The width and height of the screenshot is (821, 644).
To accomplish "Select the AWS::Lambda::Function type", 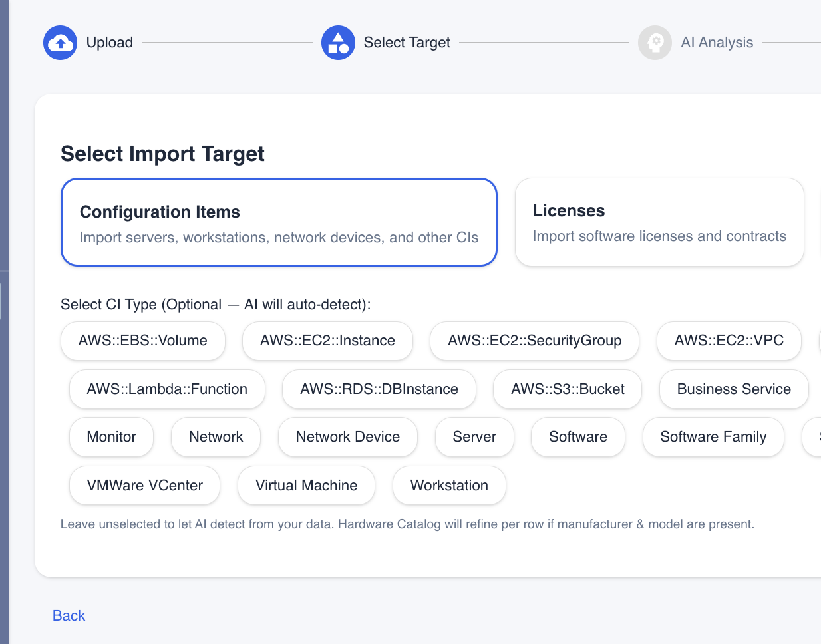I will [167, 389].
